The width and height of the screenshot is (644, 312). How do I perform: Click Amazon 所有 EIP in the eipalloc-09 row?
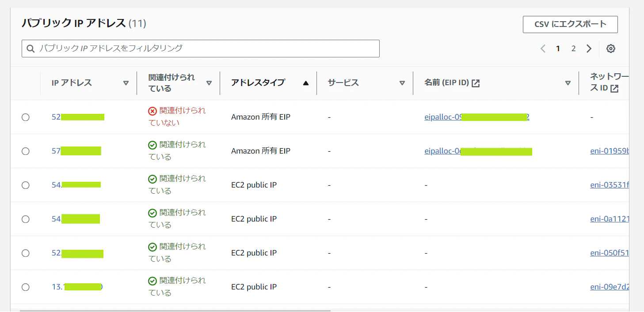(261, 117)
